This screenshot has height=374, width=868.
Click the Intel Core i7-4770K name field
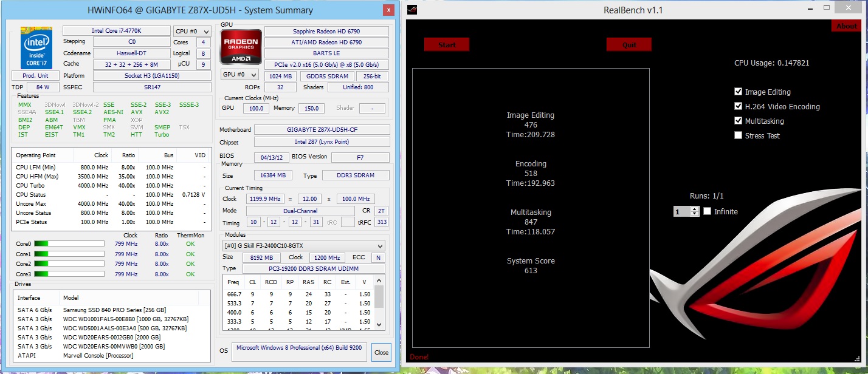click(x=116, y=31)
